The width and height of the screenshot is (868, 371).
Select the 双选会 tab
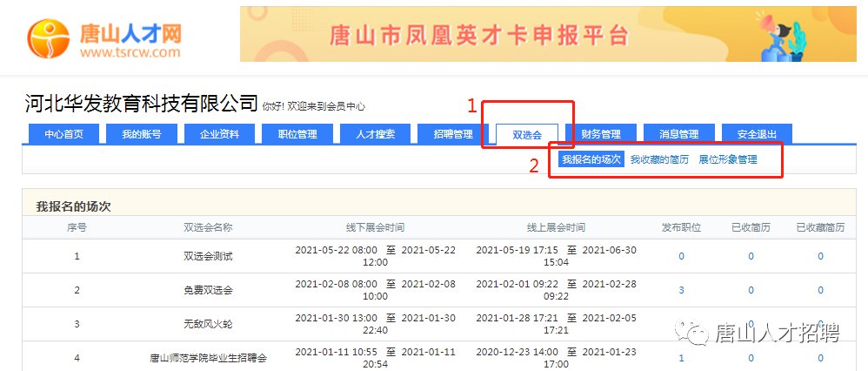click(527, 134)
